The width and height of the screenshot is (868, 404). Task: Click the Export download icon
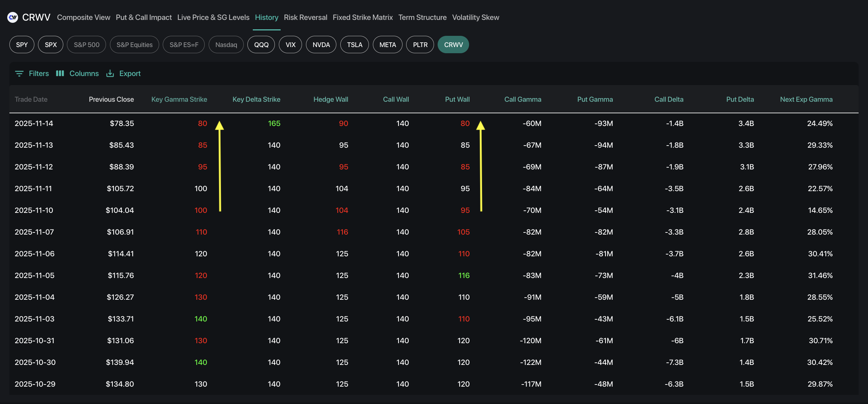tap(110, 73)
